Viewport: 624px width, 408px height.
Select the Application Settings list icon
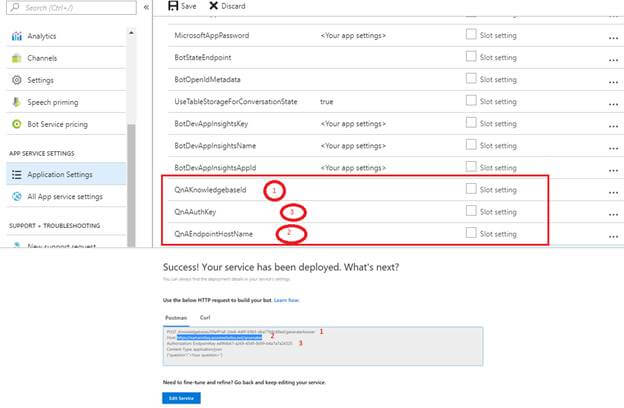tap(17, 174)
